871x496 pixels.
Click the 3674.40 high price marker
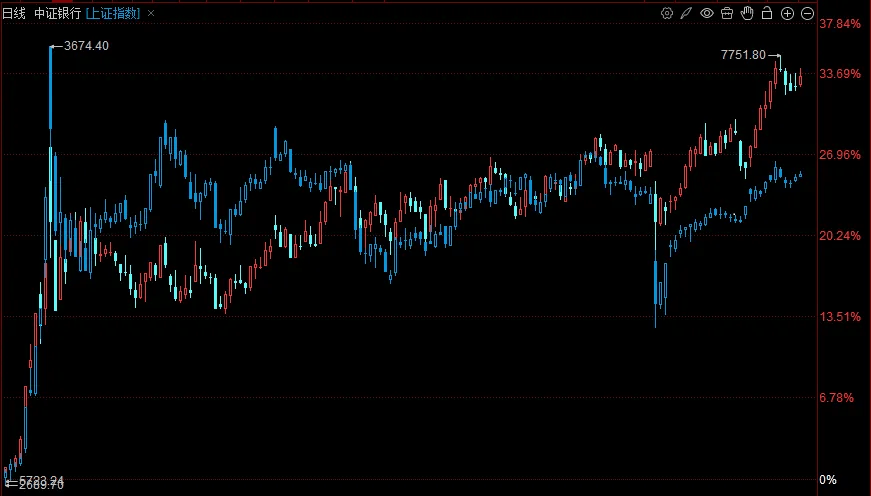click(86, 46)
